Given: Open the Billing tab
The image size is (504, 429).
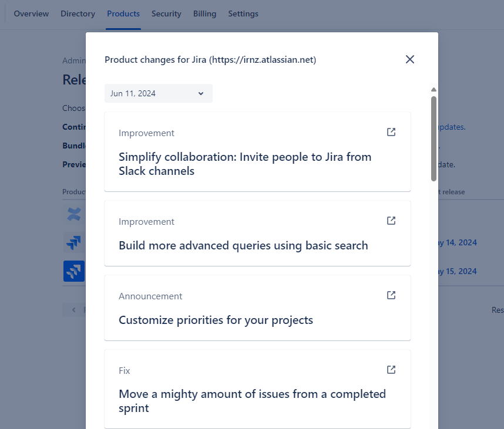Looking at the screenshot, I should 205,14.
